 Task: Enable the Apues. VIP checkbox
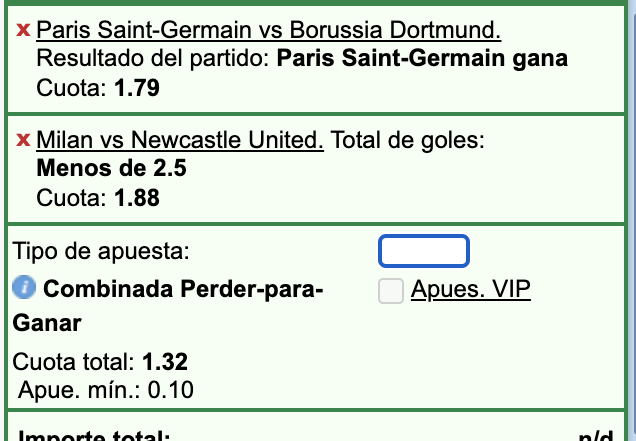click(x=392, y=291)
